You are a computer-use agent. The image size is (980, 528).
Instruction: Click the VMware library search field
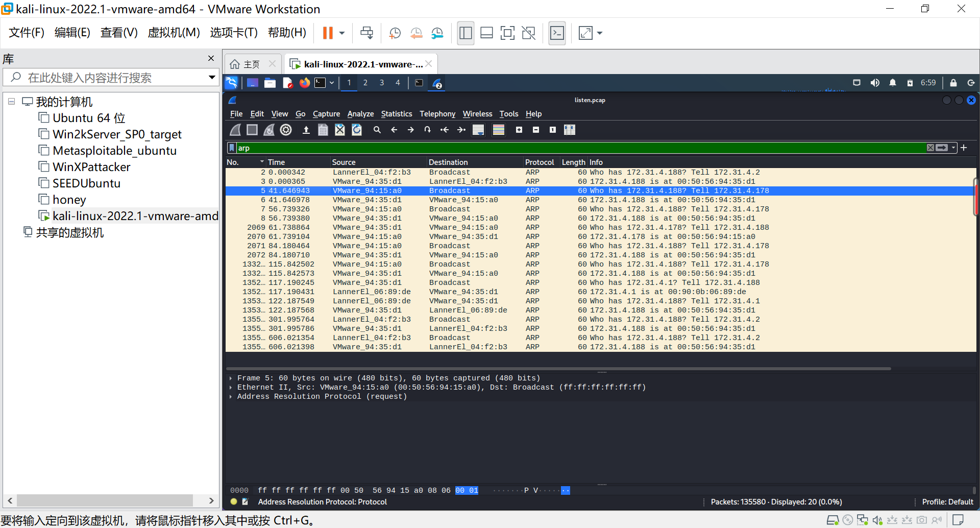click(111, 78)
